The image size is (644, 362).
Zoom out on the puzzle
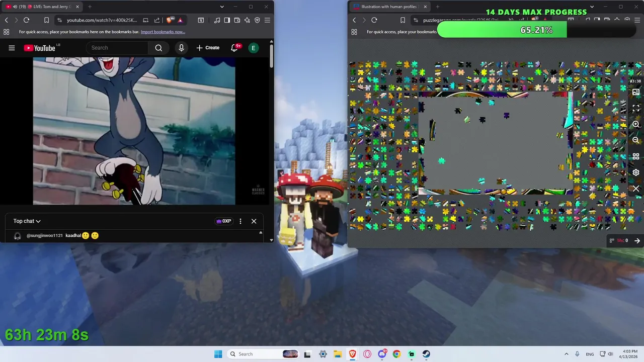point(636,140)
